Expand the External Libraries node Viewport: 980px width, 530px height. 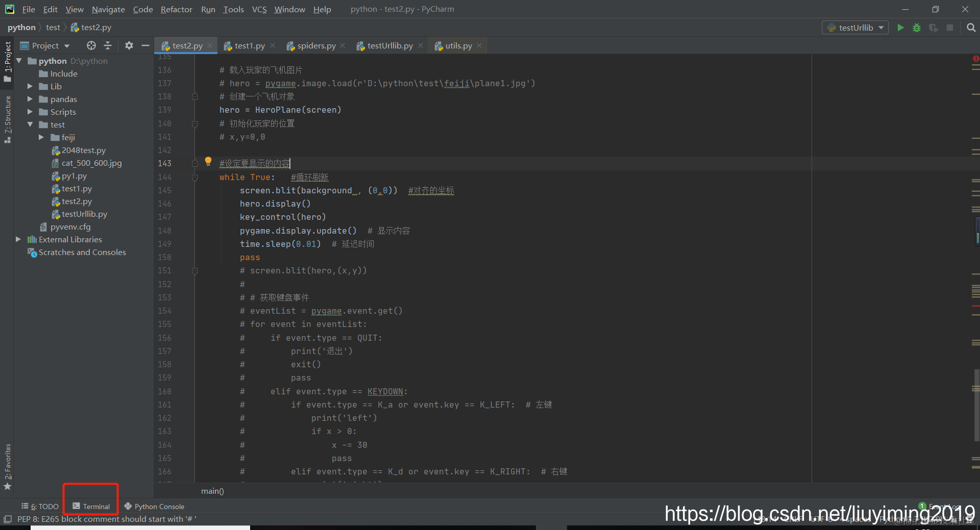(x=18, y=239)
